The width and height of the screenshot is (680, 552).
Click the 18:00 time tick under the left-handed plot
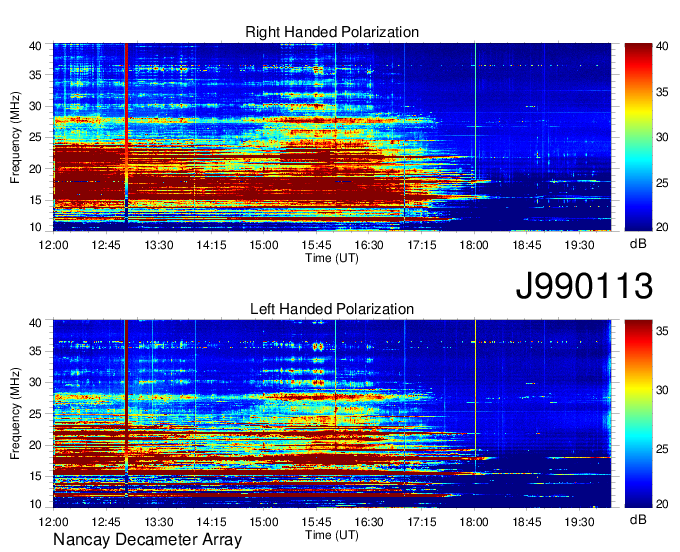474,522
